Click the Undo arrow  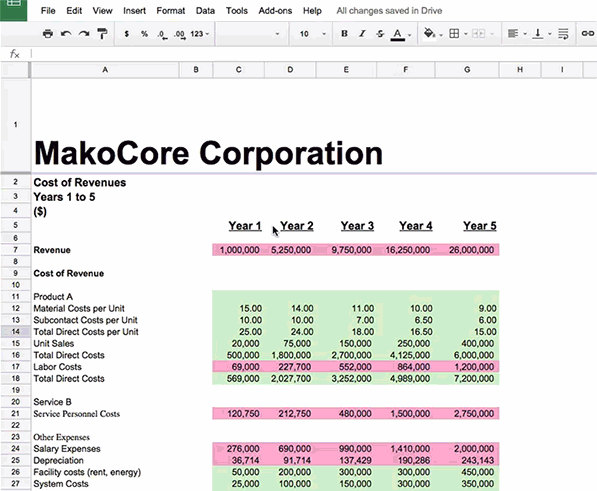(66, 34)
